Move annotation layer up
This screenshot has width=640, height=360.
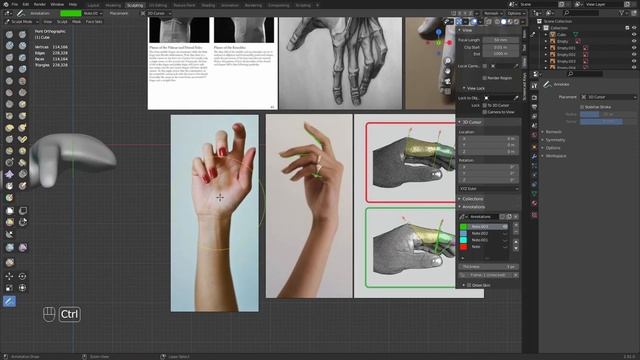(x=516, y=242)
